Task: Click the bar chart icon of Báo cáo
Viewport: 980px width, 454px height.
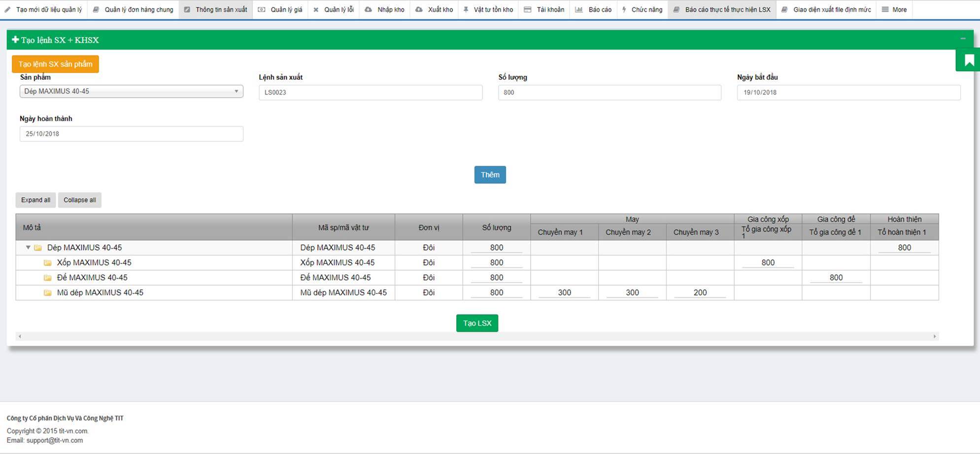Action: pyautogui.click(x=579, y=9)
